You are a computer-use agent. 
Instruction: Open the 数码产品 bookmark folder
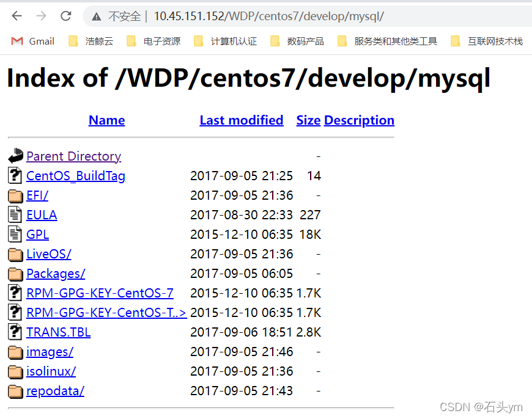pos(297,42)
